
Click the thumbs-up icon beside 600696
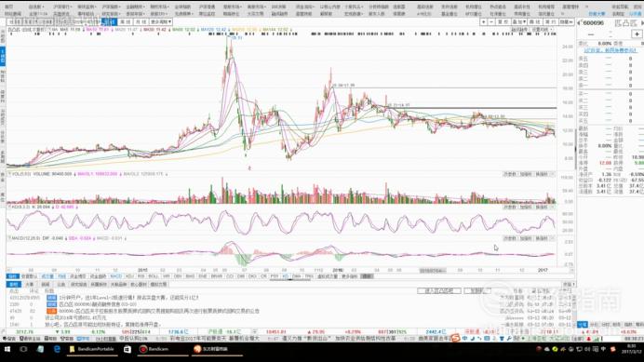coord(626,23)
